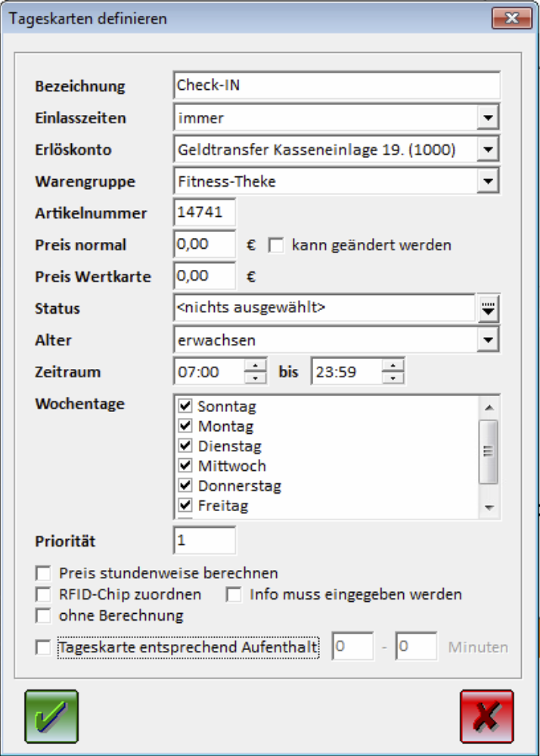
Task: Toggle 'Preis stundenweise berechnen' option
Action: click(x=44, y=573)
